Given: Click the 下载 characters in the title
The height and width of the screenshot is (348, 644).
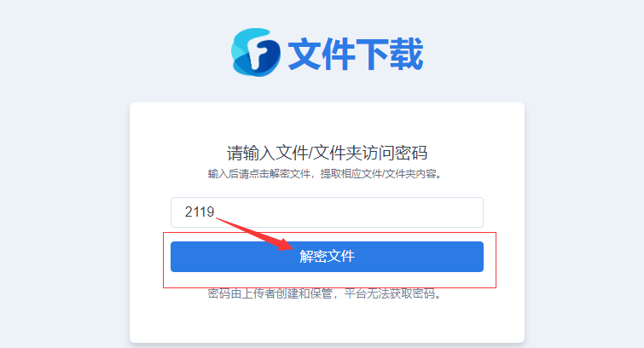Looking at the screenshot, I should pyautogui.click(x=389, y=54).
